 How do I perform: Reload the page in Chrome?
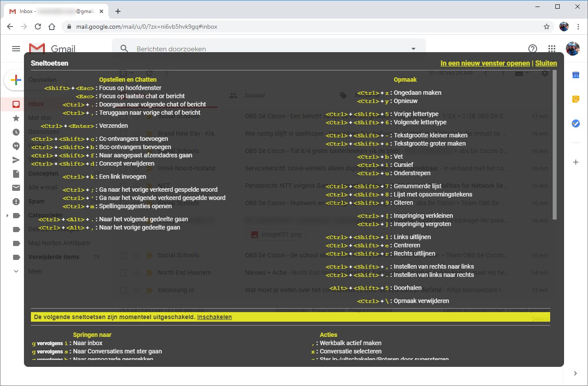[38, 27]
